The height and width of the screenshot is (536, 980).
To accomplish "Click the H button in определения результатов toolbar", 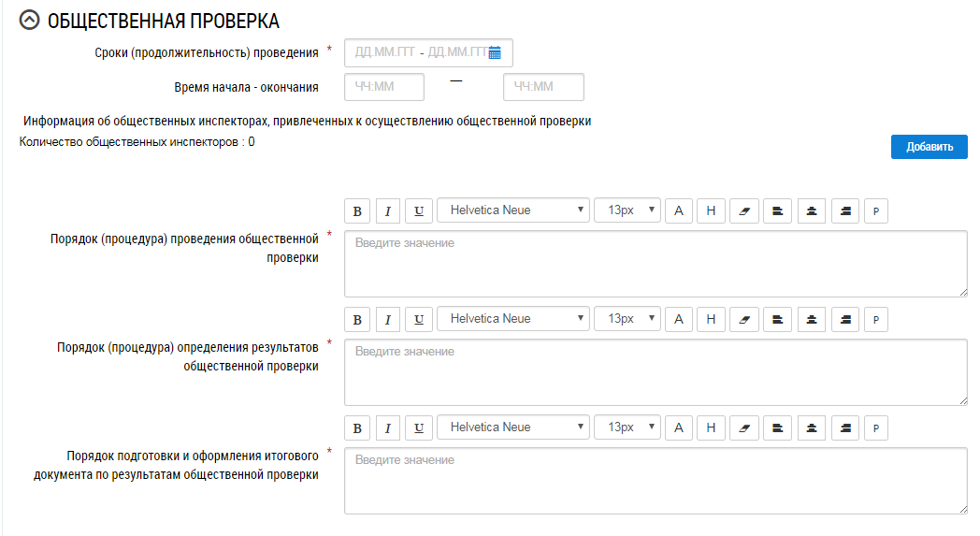I will [x=711, y=319].
